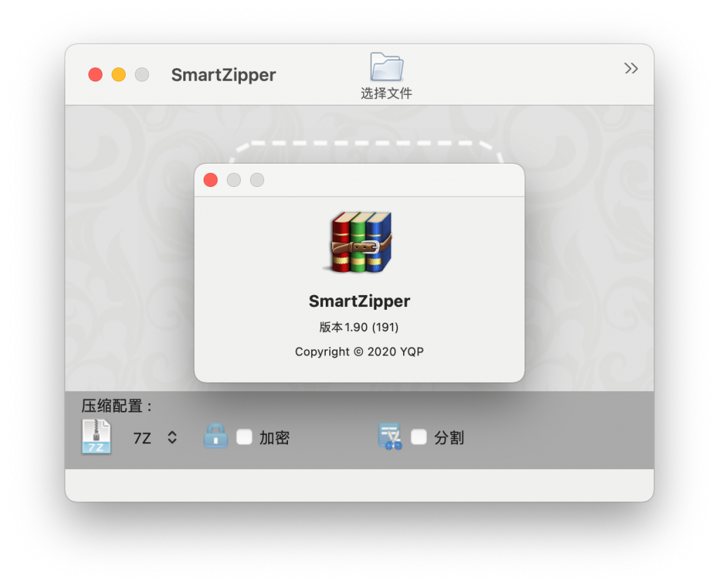Screen dimensions: 719x588
Task: Expand the toolbar overflow chevron
Action: [x=631, y=68]
